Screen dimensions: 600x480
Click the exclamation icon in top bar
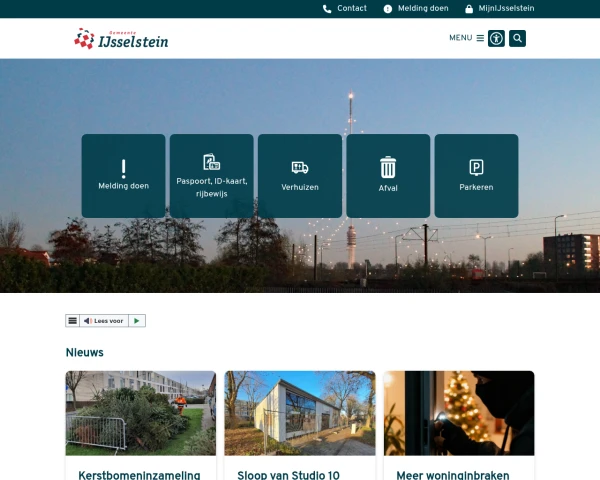tap(388, 9)
